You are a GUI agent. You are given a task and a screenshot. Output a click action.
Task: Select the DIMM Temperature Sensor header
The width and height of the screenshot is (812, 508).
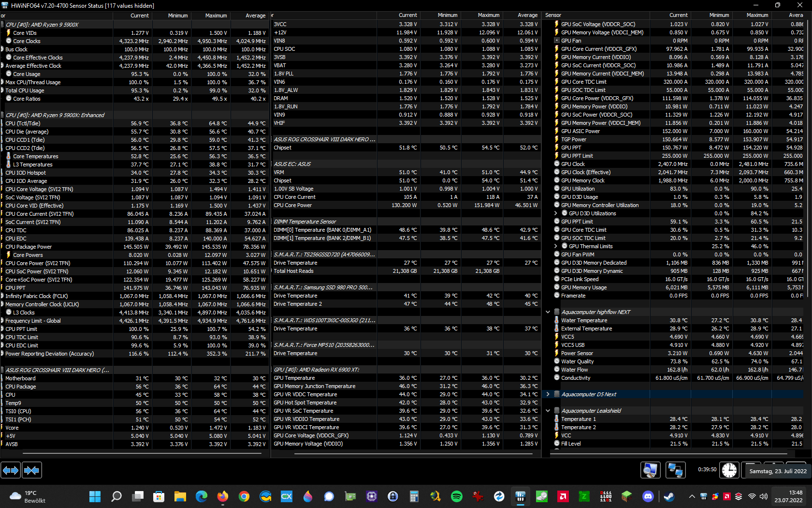406,222
